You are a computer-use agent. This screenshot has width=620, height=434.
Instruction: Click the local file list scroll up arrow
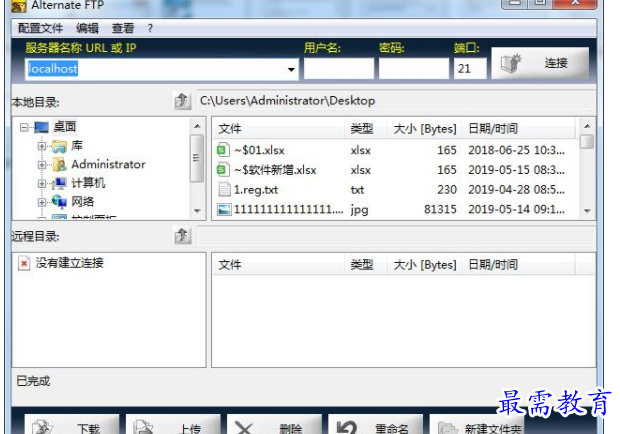pyautogui.click(x=587, y=126)
